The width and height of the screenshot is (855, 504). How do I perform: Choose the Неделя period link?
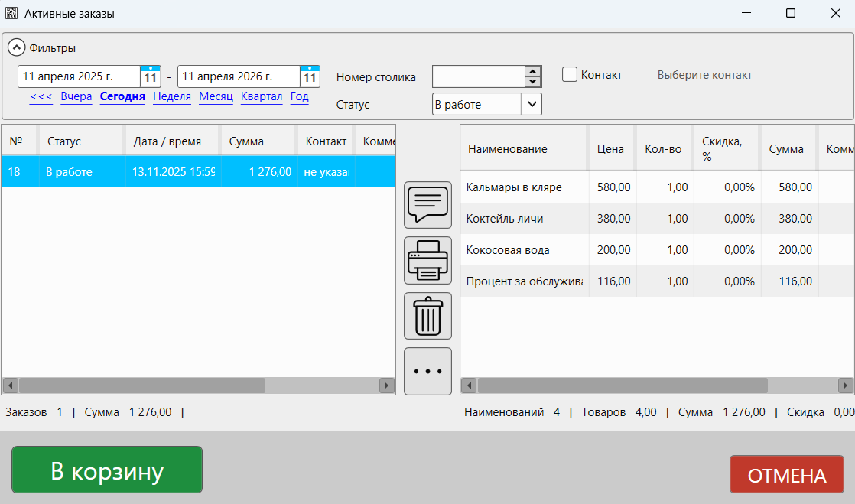[172, 97]
